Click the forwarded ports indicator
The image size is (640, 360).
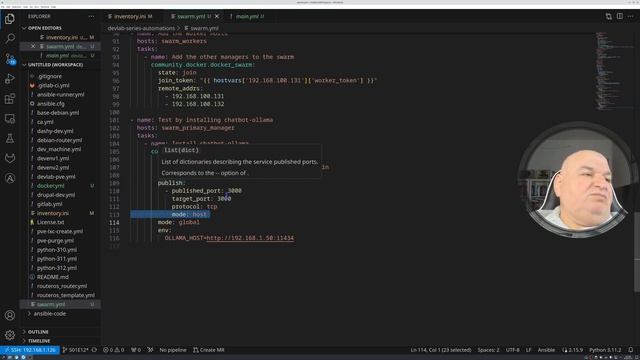(x=136, y=350)
